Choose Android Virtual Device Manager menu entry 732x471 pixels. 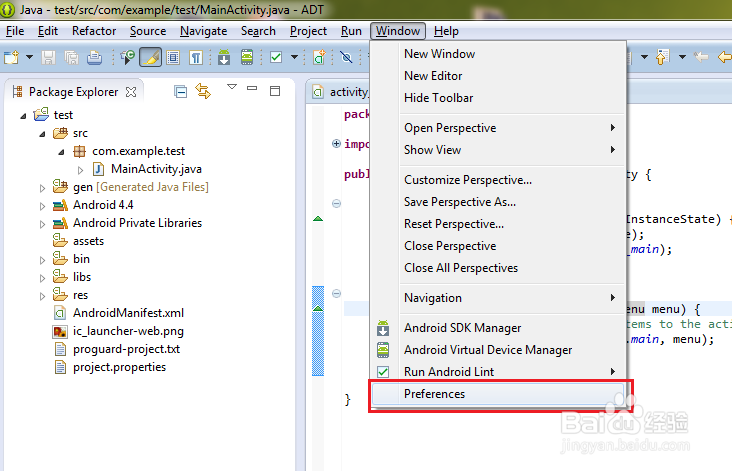pos(498,350)
